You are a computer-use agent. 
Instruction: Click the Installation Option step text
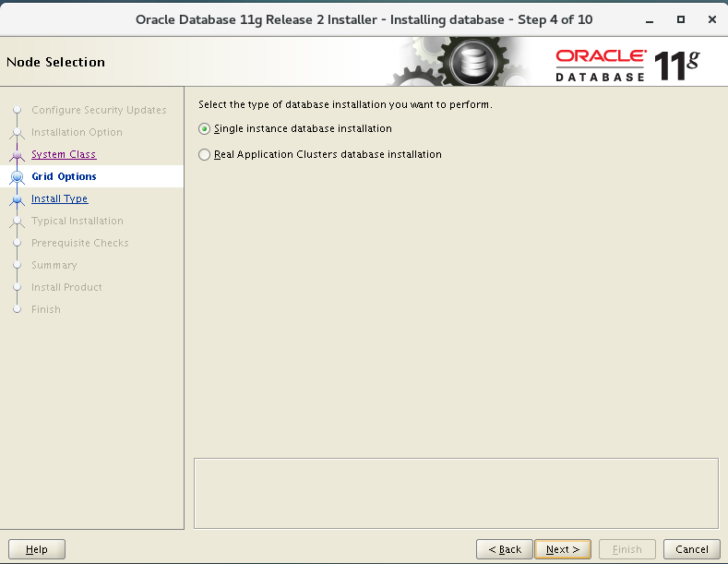pos(78,132)
